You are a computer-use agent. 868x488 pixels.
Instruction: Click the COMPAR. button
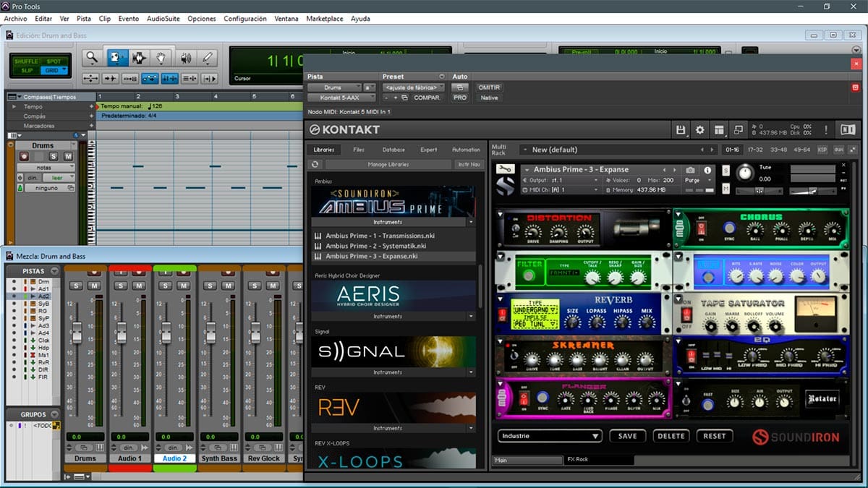(427, 98)
